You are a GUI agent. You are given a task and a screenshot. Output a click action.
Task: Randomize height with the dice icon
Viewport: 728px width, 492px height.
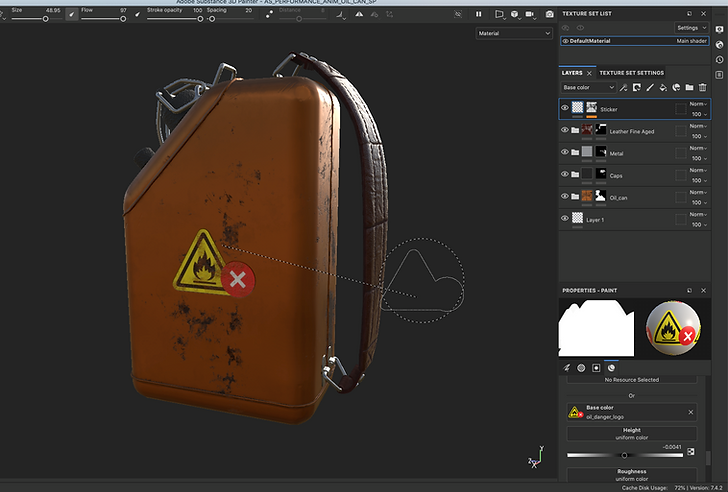click(691, 452)
